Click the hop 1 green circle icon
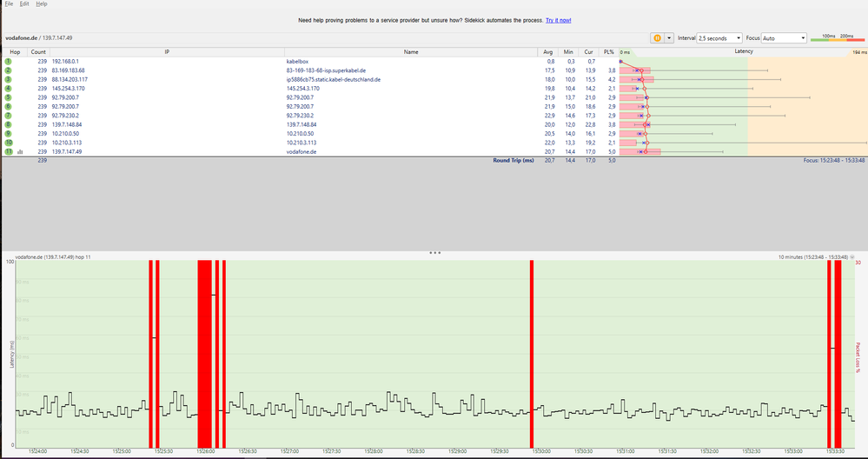This screenshot has height=459, width=868. [x=9, y=62]
